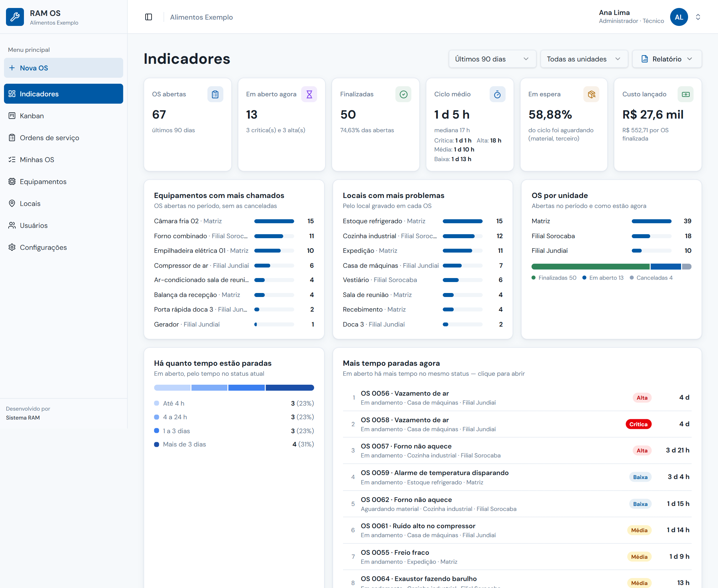Image resolution: width=718 pixels, height=588 pixels.
Task: Open OS 0056 Vazamento de ar row
Action: 517,398
